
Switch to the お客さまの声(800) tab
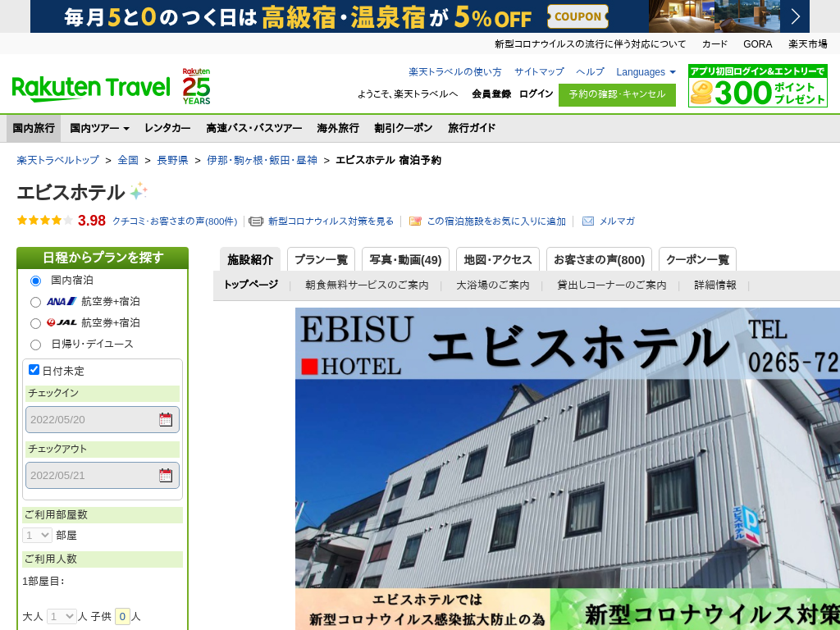tap(599, 260)
